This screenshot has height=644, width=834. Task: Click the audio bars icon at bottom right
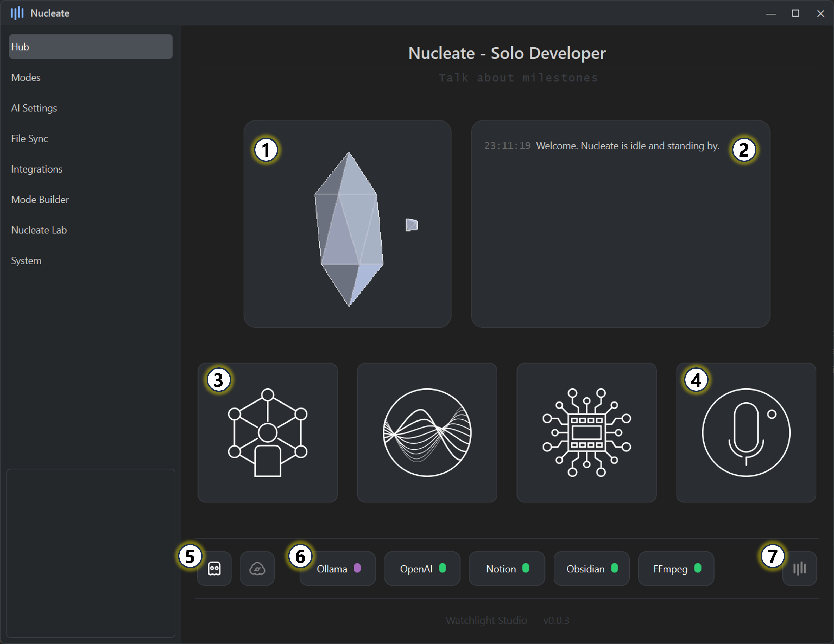(x=799, y=569)
